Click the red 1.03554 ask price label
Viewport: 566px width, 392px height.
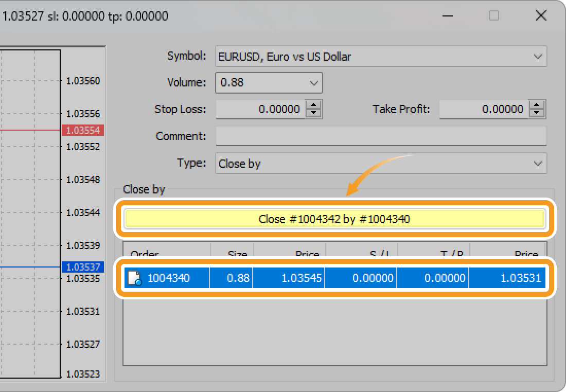click(83, 130)
